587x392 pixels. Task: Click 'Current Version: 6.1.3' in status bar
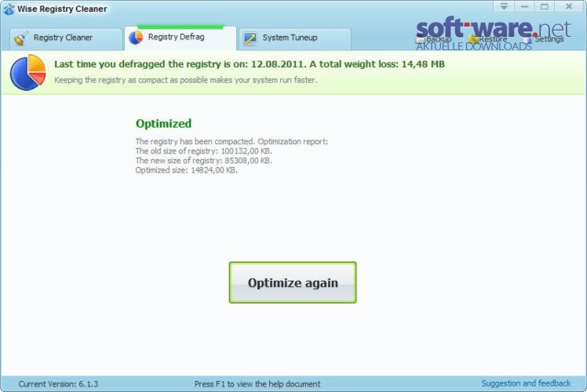tap(58, 384)
